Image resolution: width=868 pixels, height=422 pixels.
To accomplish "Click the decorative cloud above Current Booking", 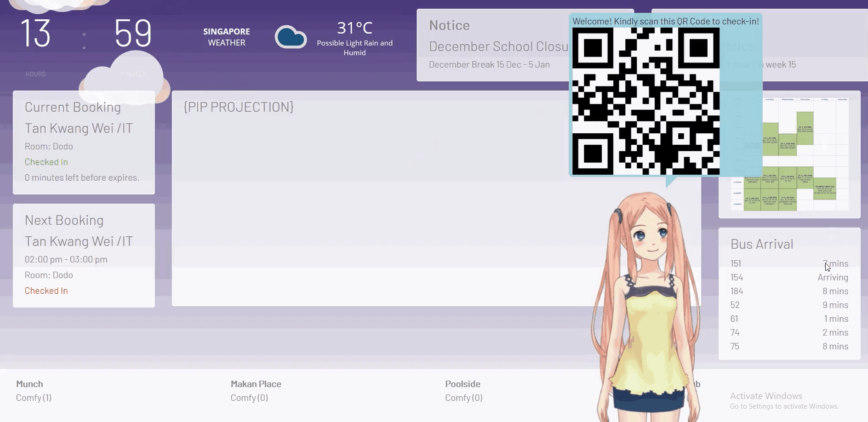I will 125,78.
